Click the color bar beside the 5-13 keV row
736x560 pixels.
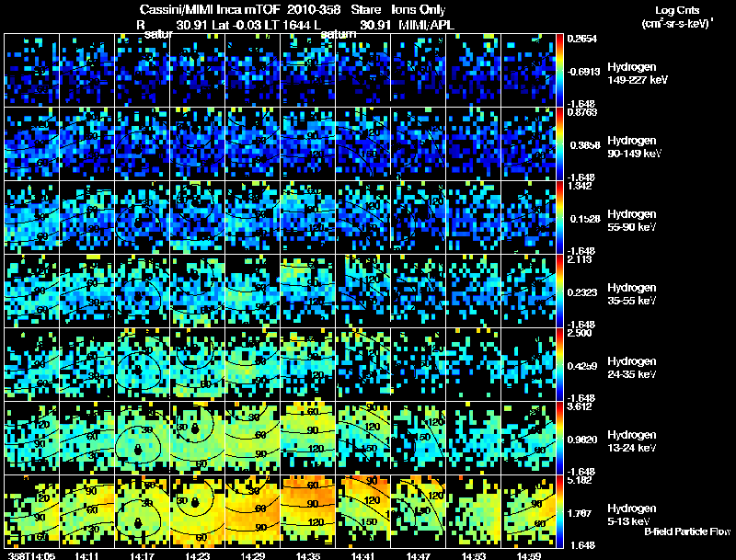point(559,511)
